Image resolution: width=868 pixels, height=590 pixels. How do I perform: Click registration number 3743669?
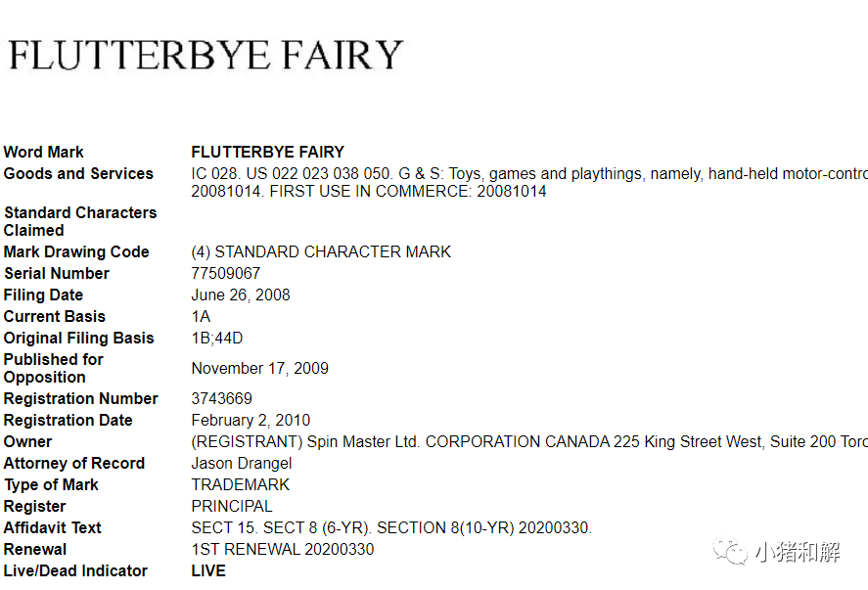coord(222,398)
